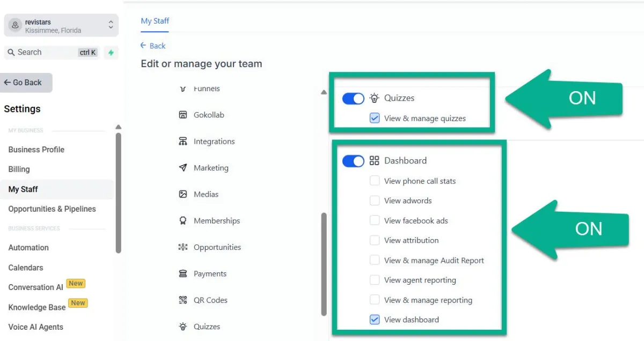
Task: Disable the Dashboard toggle switch
Action: point(353,161)
